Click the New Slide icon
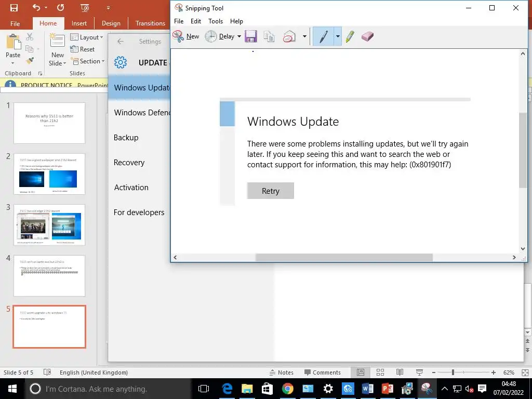This screenshot has height=399, width=532. 57,41
